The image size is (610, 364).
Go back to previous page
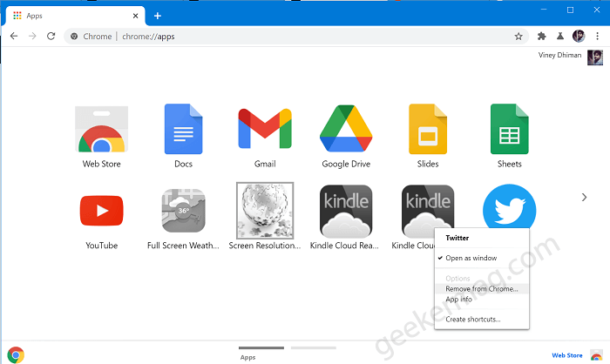click(x=14, y=37)
